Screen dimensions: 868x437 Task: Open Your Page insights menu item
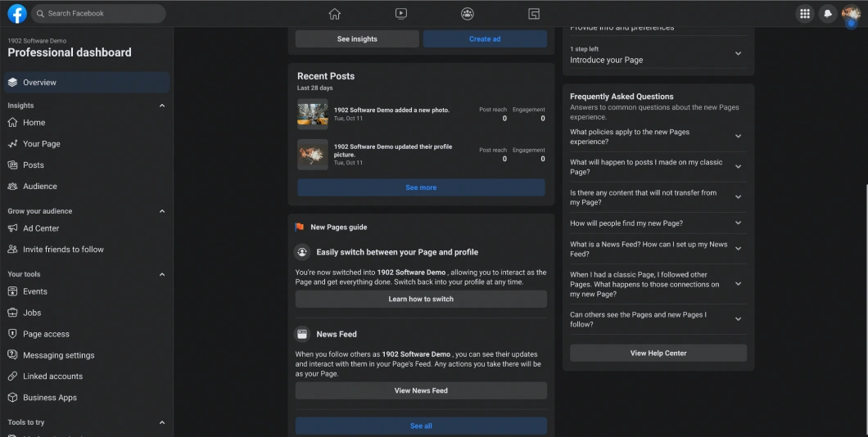point(87,144)
